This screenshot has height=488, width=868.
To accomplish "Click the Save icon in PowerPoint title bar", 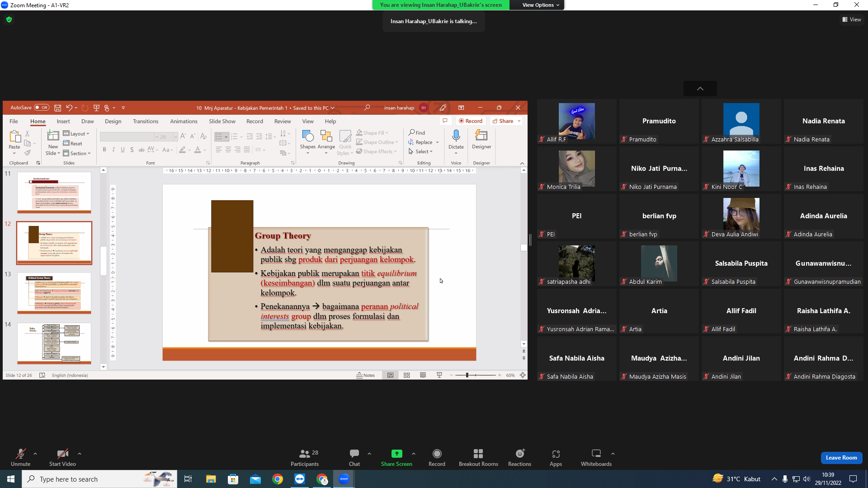I will click(x=57, y=108).
